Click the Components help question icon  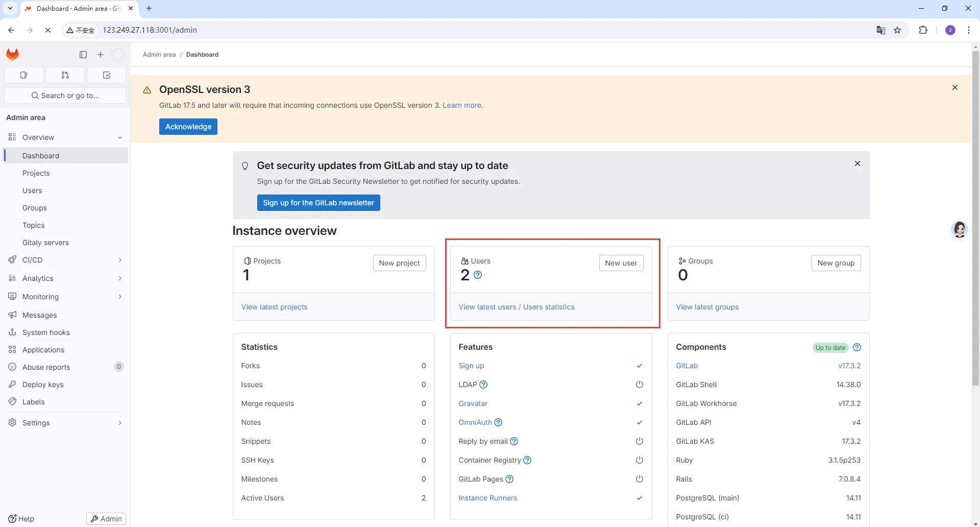(857, 347)
